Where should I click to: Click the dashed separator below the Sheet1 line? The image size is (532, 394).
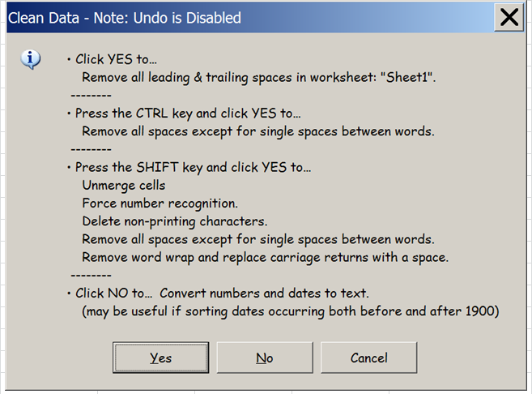(91, 96)
